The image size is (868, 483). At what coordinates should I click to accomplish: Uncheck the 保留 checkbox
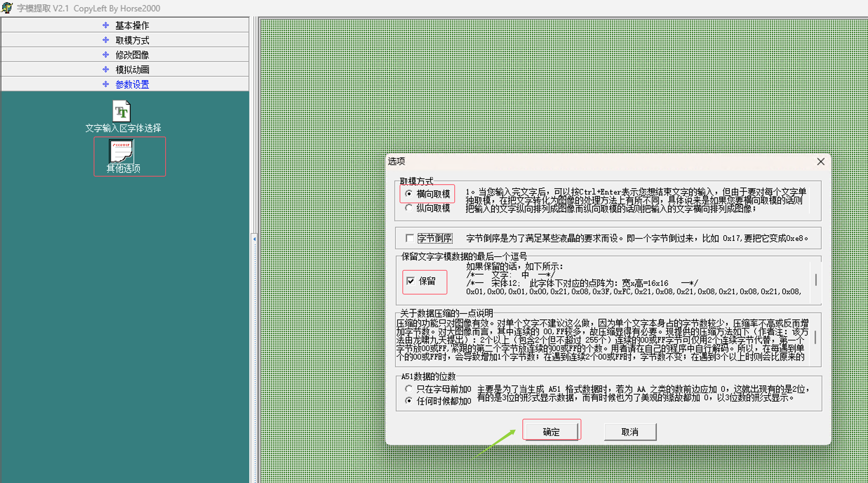(x=410, y=281)
